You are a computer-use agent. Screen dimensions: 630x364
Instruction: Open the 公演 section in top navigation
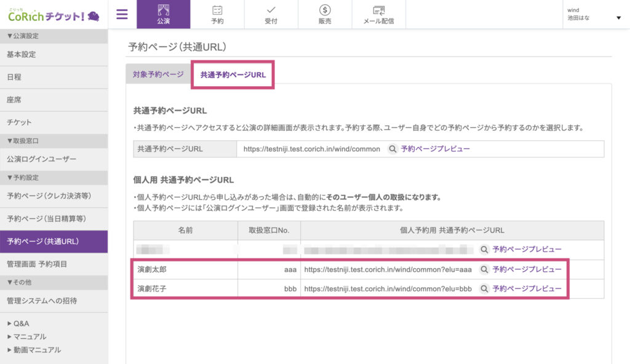pyautogui.click(x=163, y=14)
